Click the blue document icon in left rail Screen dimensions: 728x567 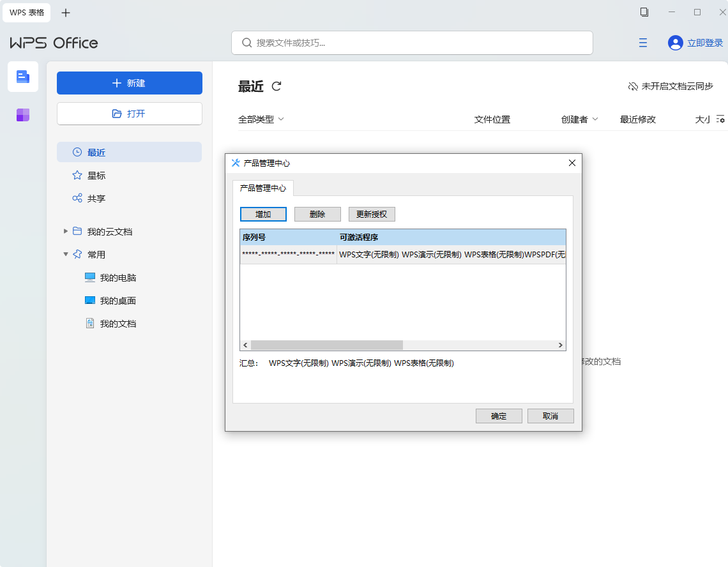tap(23, 77)
